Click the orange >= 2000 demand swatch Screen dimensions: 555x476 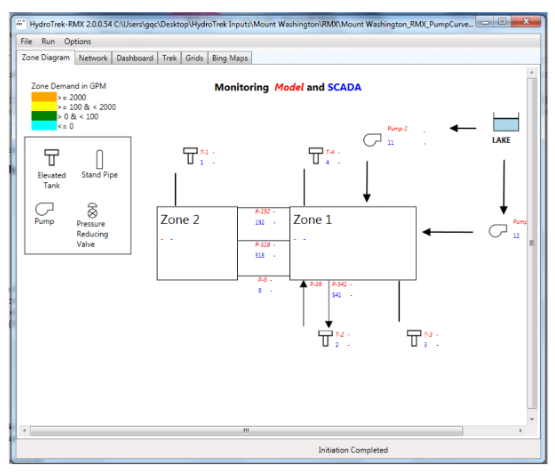44,97
